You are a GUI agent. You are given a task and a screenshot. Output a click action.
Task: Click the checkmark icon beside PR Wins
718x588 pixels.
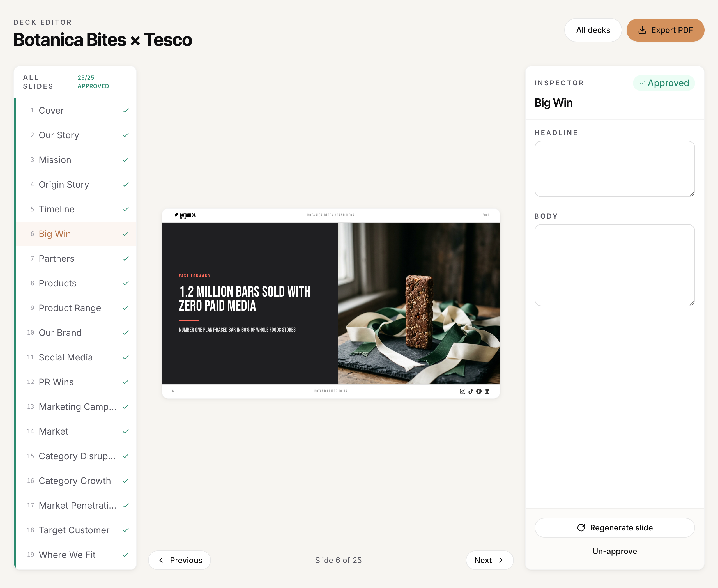pyautogui.click(x=126, y=382)
